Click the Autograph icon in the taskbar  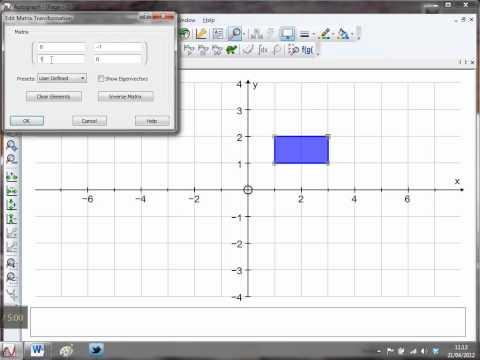[x=9, y=350]
